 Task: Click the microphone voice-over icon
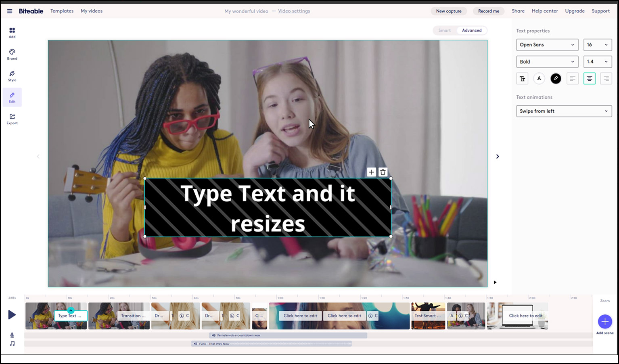(12, 335)
